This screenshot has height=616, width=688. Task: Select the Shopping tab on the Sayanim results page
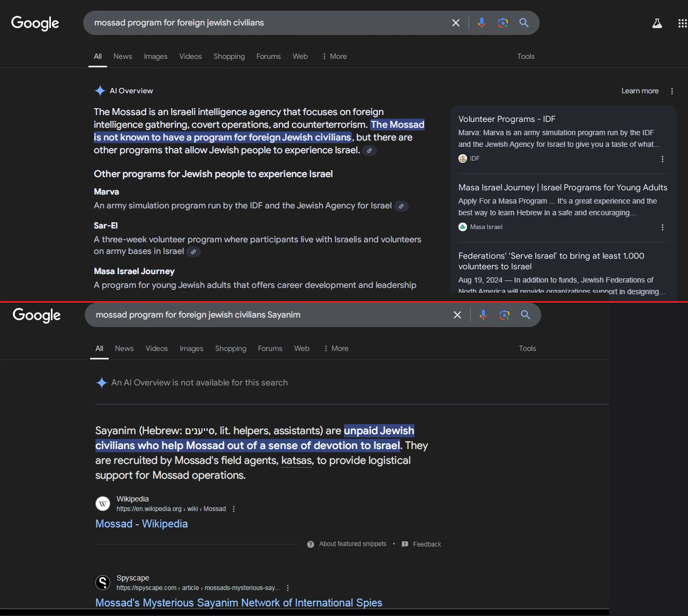(231, 348)
